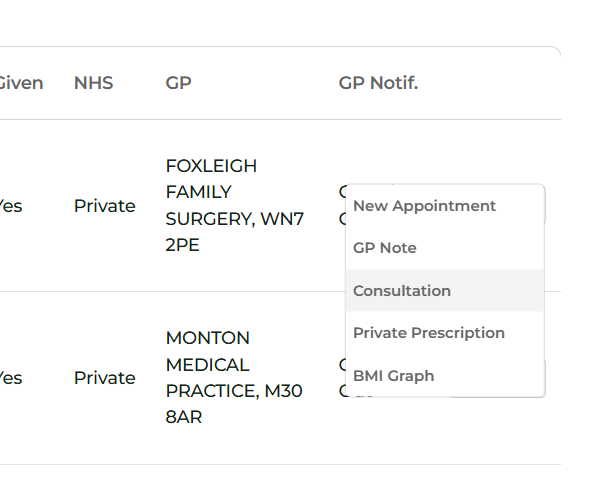Click the hidden GP Notif. value in the Monton row
The image size is (613, 493).
point(343,363)
